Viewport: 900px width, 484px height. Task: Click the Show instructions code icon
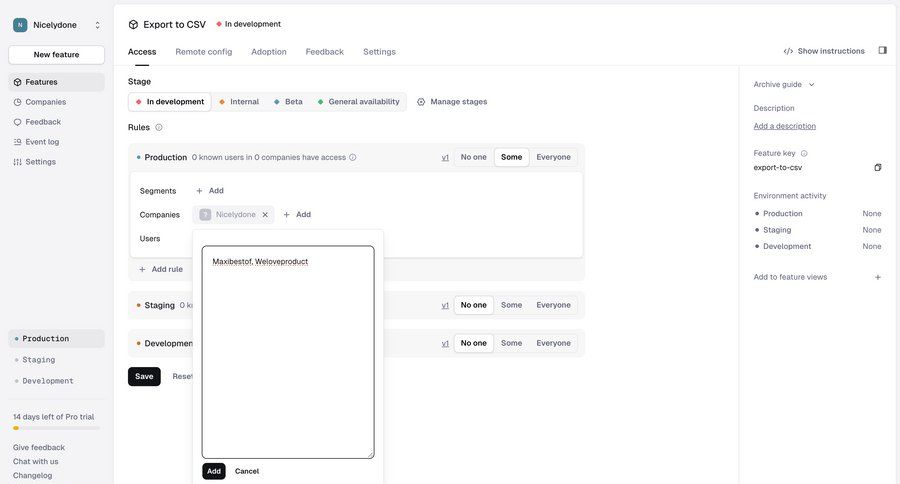pyautogui.click(x=788, y=51)
